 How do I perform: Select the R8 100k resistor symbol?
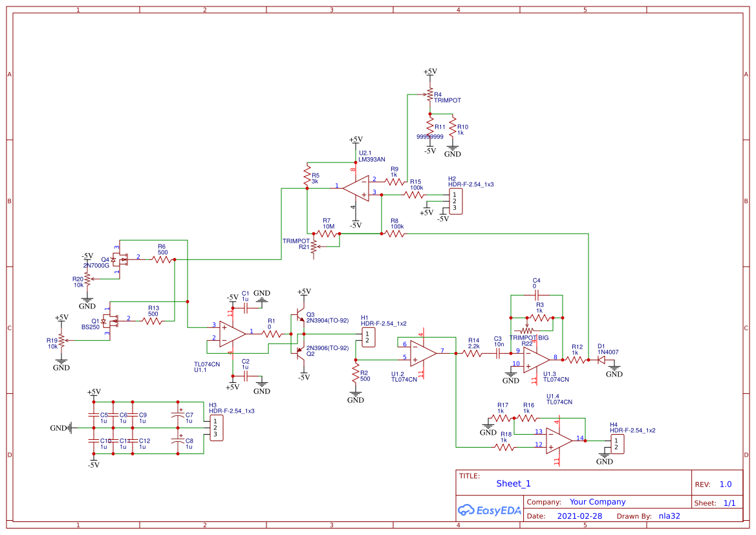click(395, 234)
